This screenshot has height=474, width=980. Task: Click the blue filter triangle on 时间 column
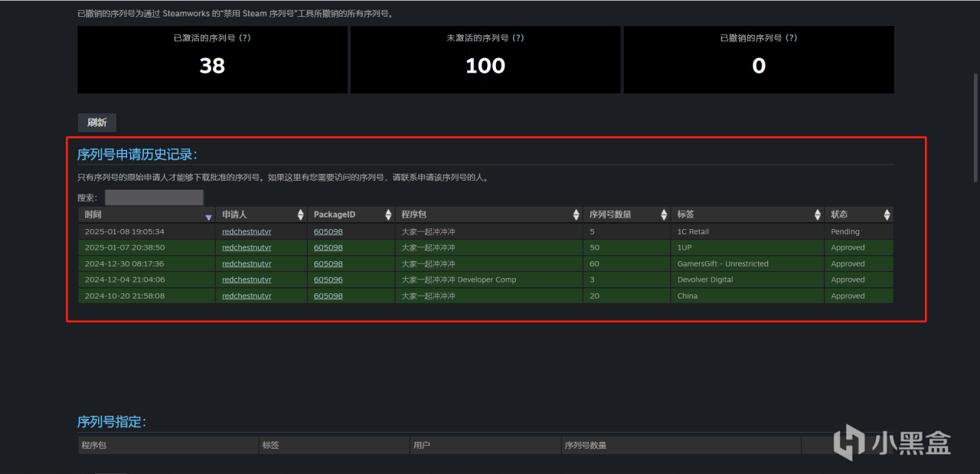click(207, 217)
